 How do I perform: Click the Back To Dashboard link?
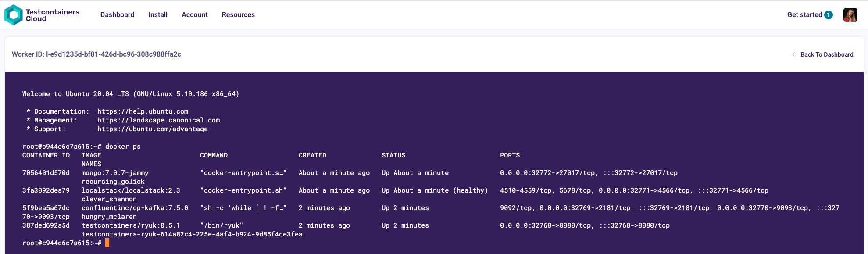coord(827,54)
